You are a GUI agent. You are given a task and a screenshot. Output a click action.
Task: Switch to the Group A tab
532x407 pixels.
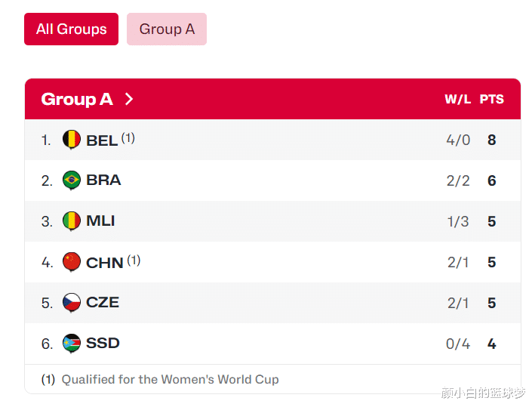tap(167, 29)
